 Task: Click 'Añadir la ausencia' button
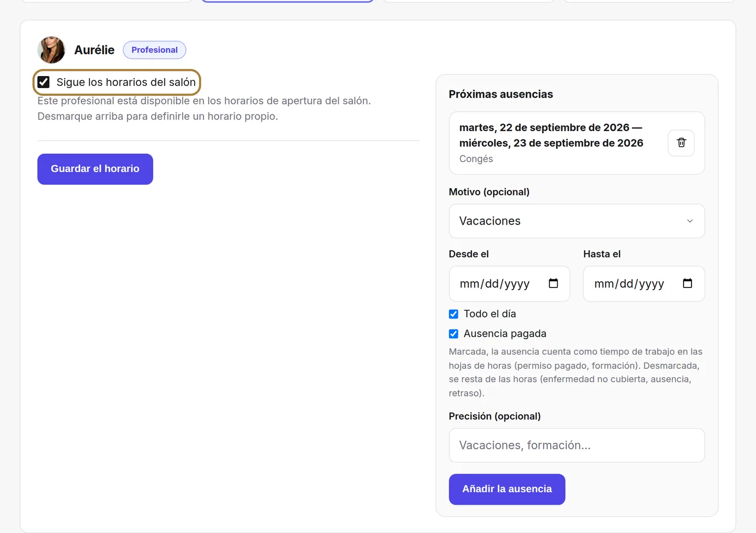[507, 489]
